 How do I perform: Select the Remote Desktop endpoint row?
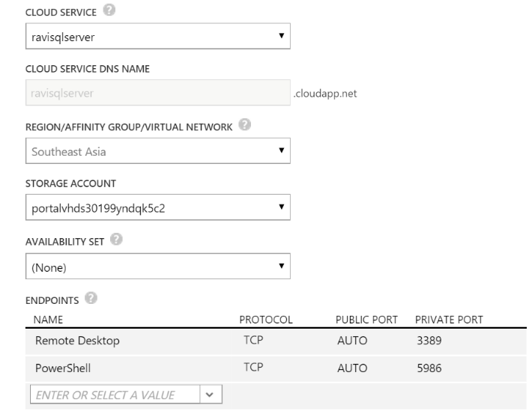[x=79, y=341]
